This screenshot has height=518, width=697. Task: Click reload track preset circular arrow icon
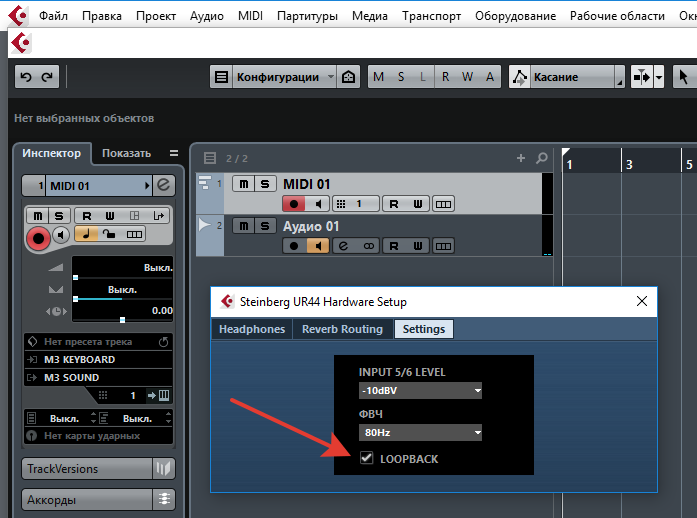click(164, 342)
